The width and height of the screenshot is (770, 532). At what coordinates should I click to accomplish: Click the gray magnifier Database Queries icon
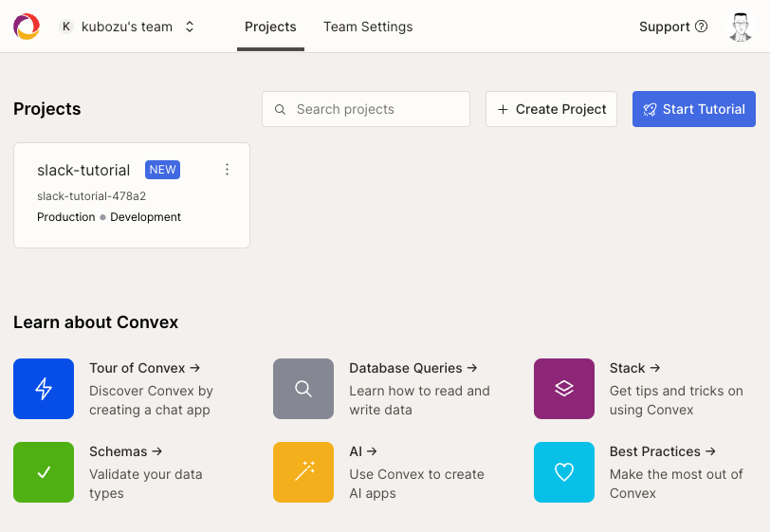(x=303, y=389)
